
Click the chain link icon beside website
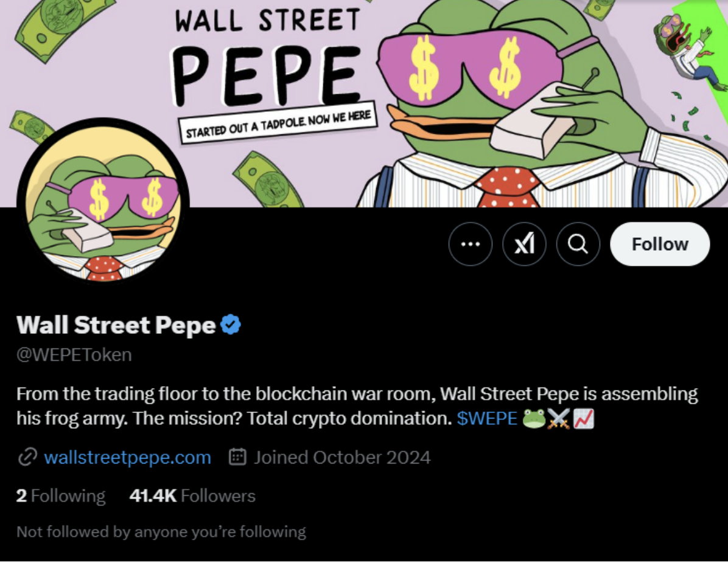tap(26, 457)
